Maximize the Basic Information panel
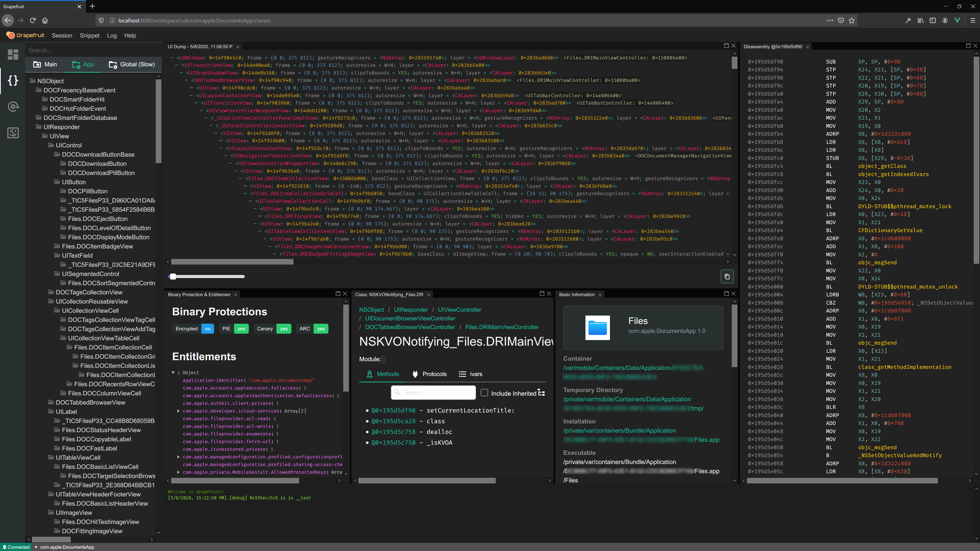 pyautogui.click(x=726, y=294)
